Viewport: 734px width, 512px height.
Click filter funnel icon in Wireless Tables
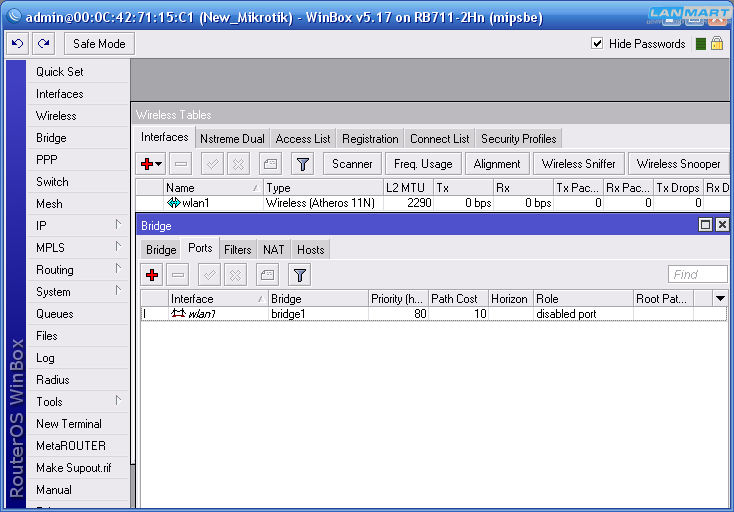(302, 164)
